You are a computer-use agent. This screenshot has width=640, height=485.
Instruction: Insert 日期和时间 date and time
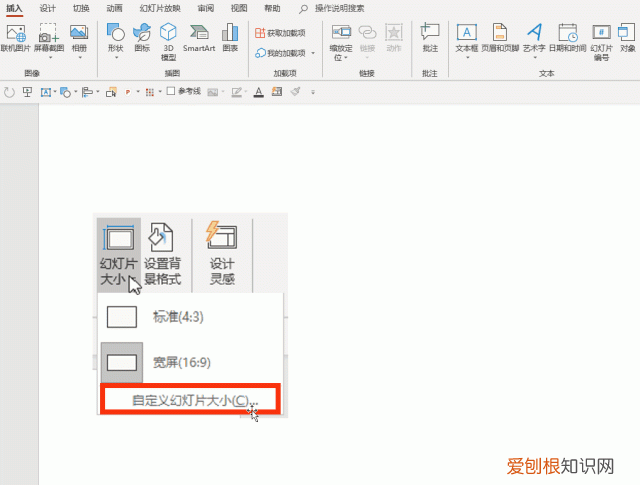568,38
